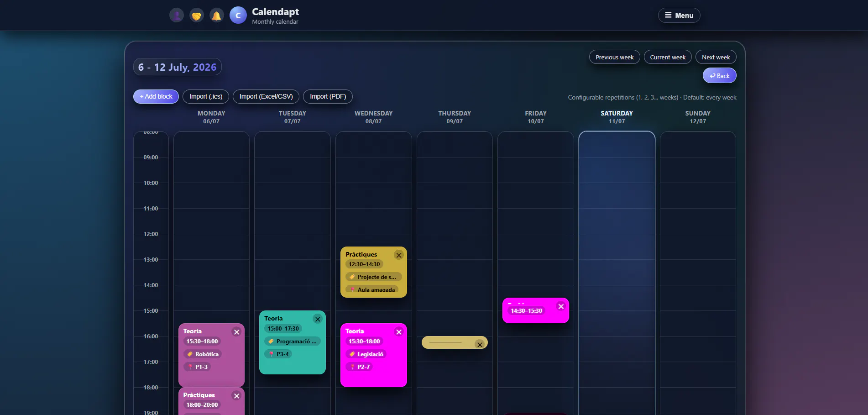This screenshot has width=868, height=415.
Task: Click the P3-4 location tag
Action: 278,354
